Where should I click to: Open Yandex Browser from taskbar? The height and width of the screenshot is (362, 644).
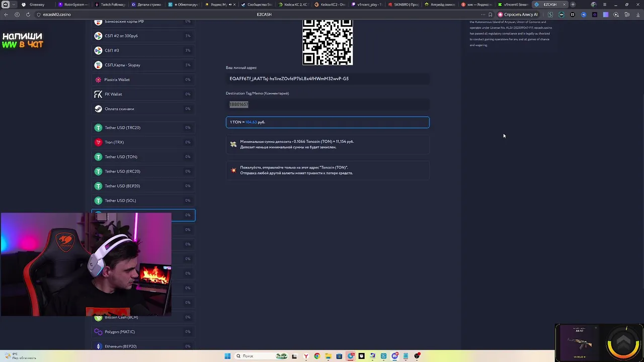306,356
